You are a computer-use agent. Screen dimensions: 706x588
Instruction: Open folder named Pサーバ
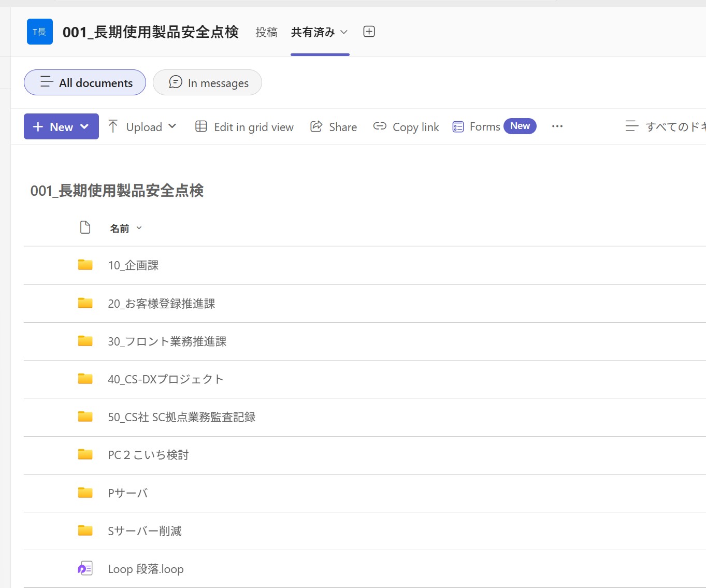pyautogui.click(x=127, y=493)
